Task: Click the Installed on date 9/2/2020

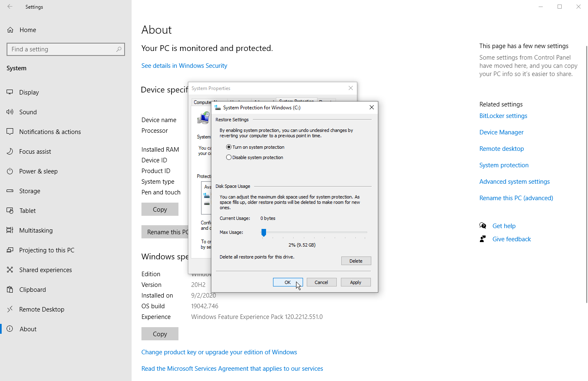Action: pyautogui.click(x=204, y=296)
